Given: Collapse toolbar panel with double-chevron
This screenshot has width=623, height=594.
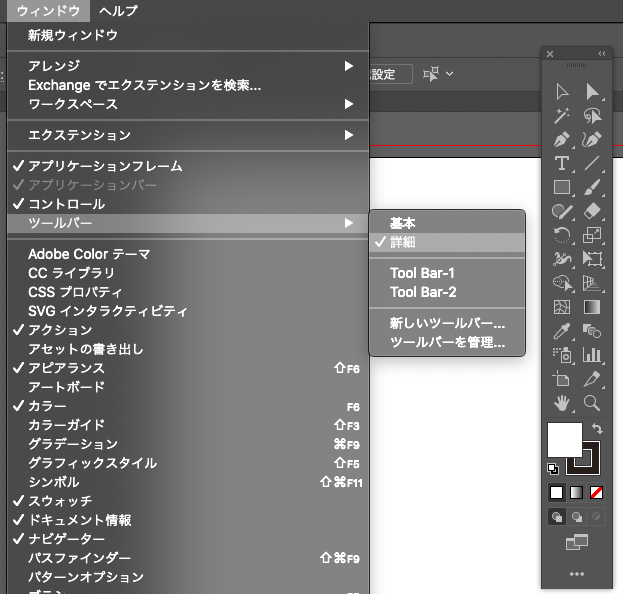Looking at the screenshot, I should tap(602, 54).
